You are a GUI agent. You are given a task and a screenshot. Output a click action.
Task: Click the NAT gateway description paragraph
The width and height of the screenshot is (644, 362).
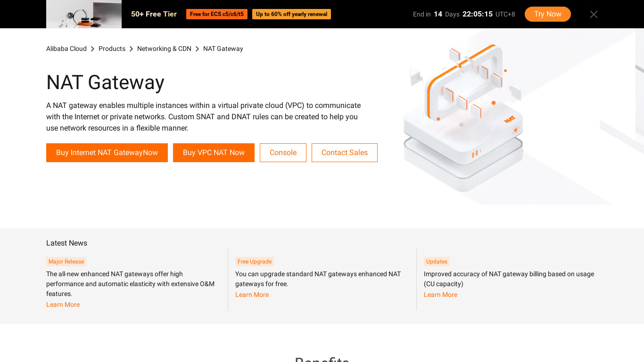coord(204,117)
